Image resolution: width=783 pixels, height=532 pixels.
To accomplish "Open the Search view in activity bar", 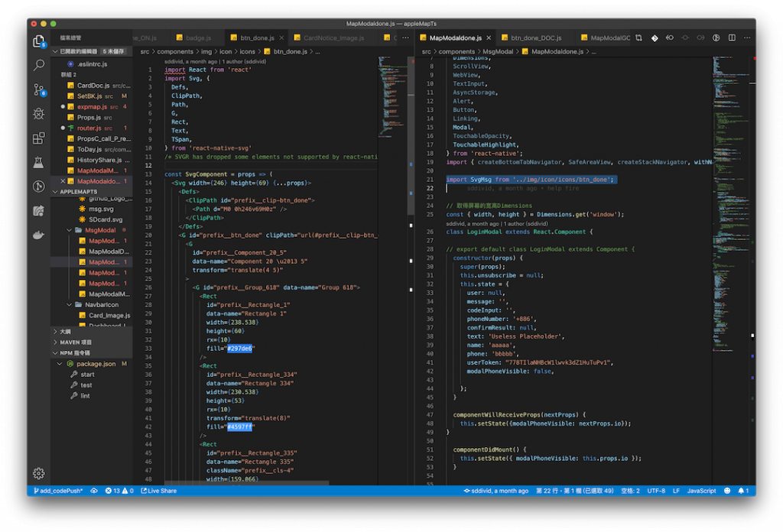I will pos(38,65).
